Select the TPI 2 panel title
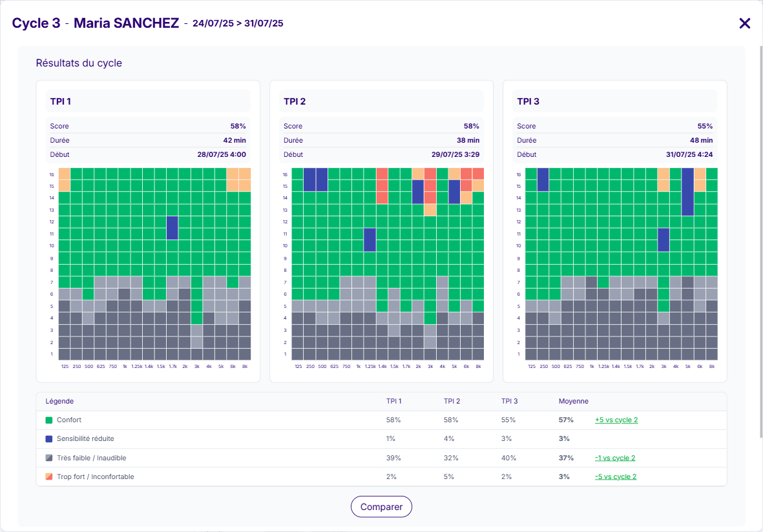Viewport: 763px width, 532px height. pos(295,101)
